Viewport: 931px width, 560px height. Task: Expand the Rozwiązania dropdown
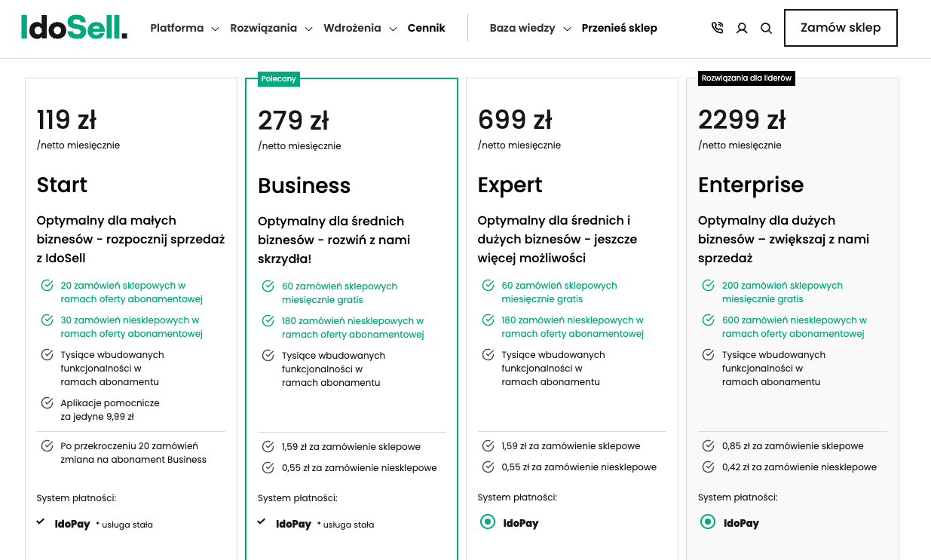(271, 27)
